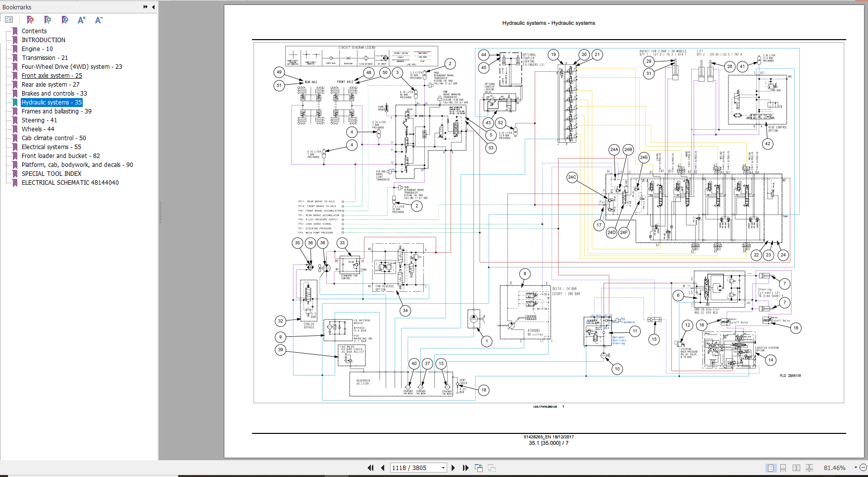
Task: Open ELECTRICAL SCHEMATIC 48144040 bookmark
Action: (70, 183)
